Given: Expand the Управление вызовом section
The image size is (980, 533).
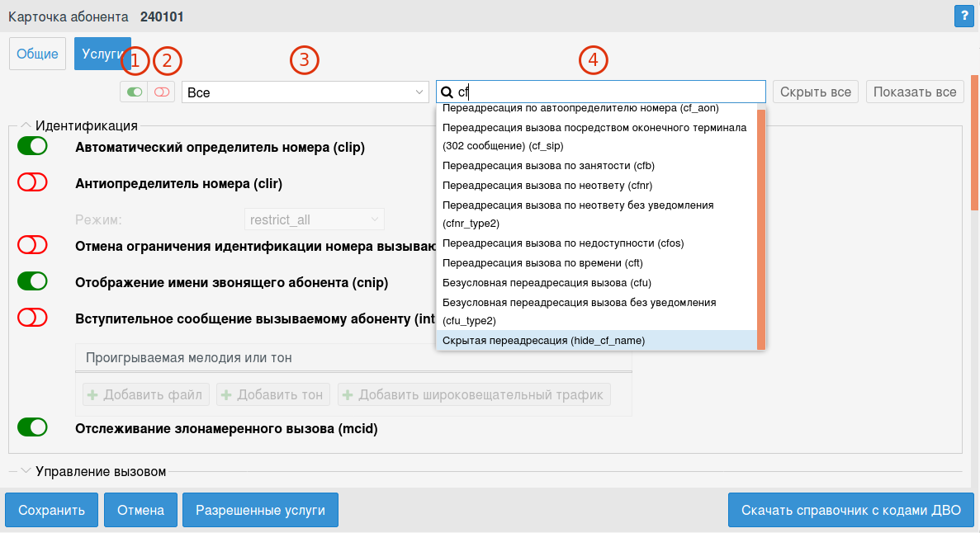Looking at the screenshot, I should [26, 471].
